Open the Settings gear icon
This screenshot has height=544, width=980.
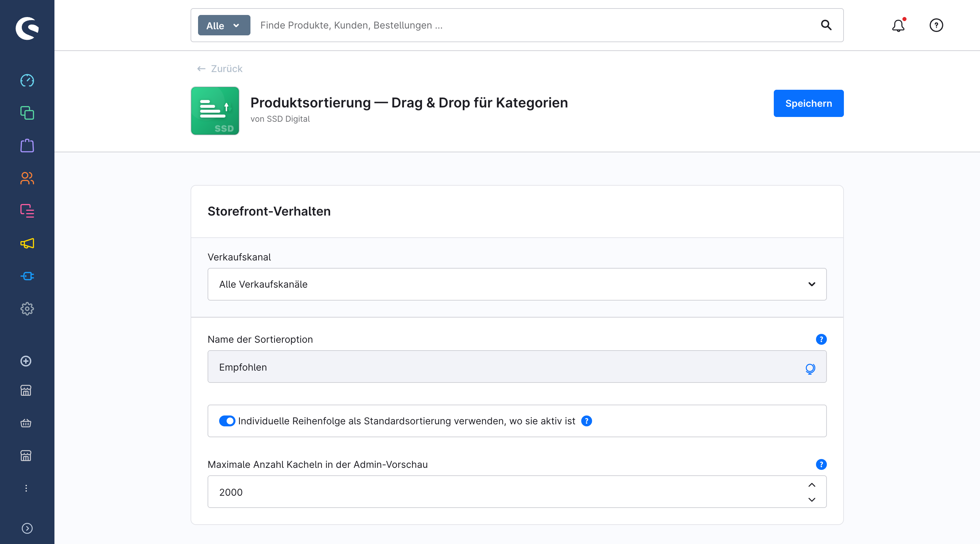pos(27,309)
